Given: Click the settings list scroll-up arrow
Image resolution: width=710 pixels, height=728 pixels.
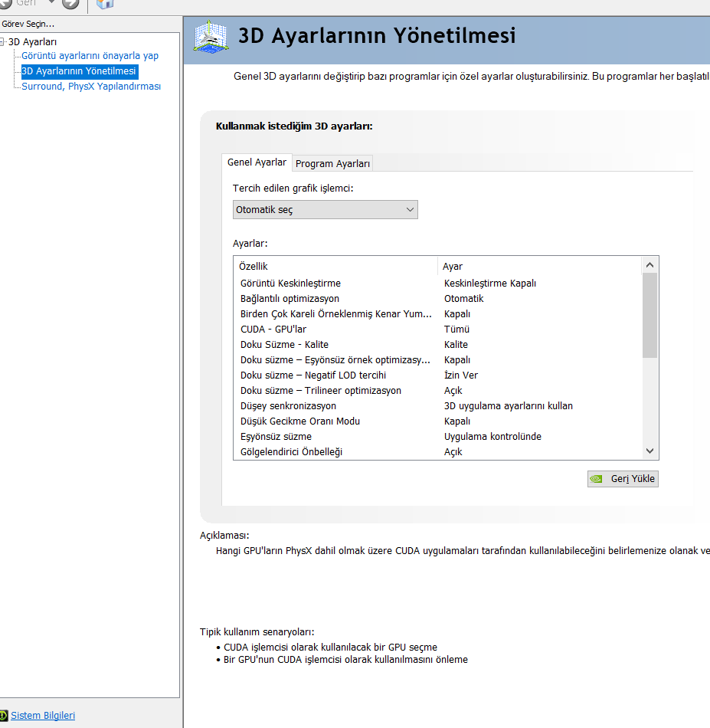Looking at the screenshot, I should pyautogui.click(x=649, y=265).
